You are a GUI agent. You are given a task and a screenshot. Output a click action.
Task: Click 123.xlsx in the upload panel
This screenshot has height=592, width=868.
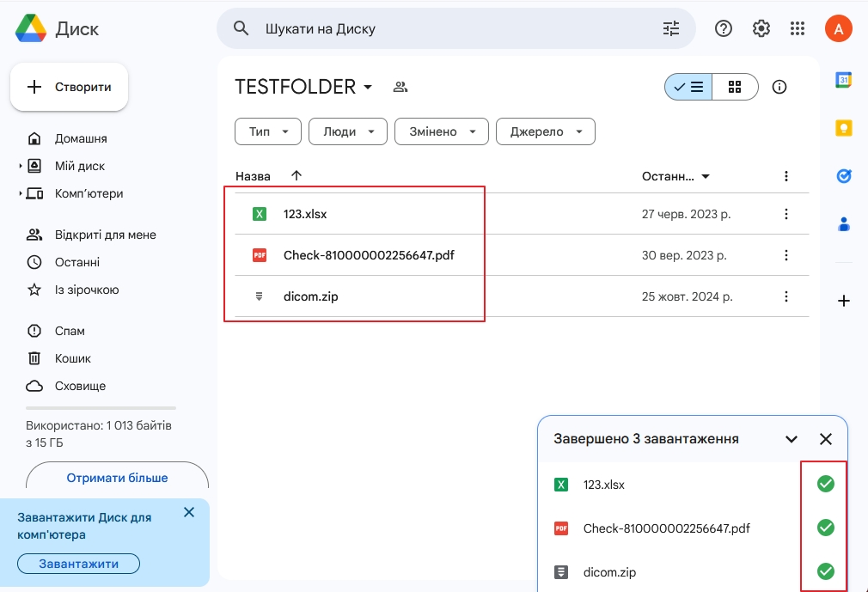[604, 485]
